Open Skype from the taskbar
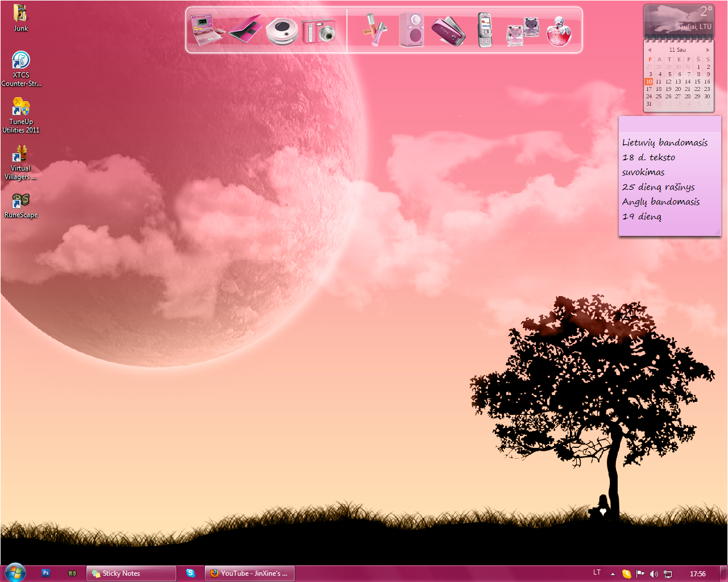 [x=191, y=573]
